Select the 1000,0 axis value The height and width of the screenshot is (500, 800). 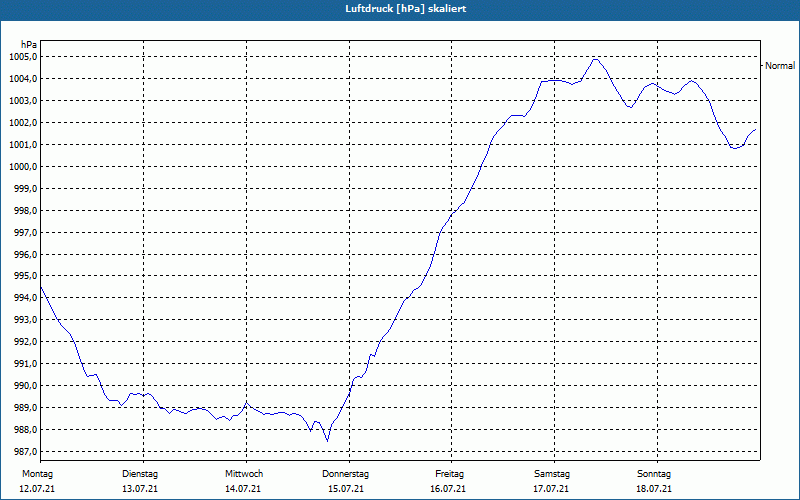click(22, 166)
